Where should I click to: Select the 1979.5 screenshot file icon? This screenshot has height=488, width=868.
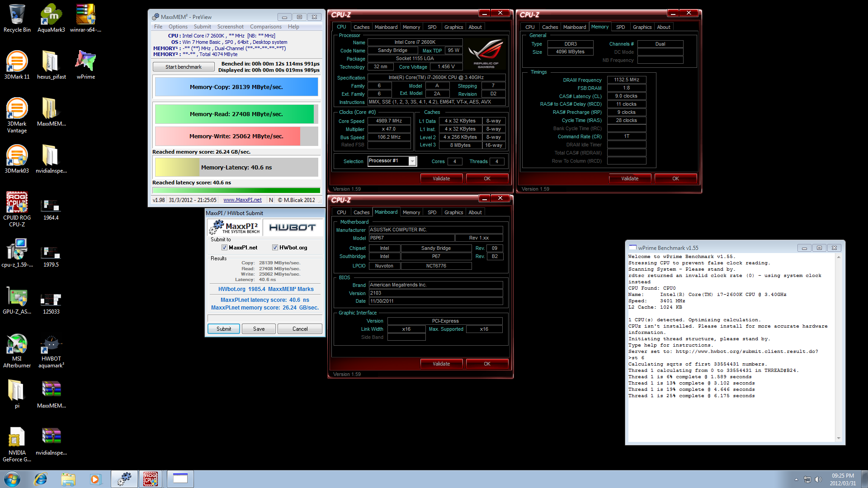pos(51,256)
